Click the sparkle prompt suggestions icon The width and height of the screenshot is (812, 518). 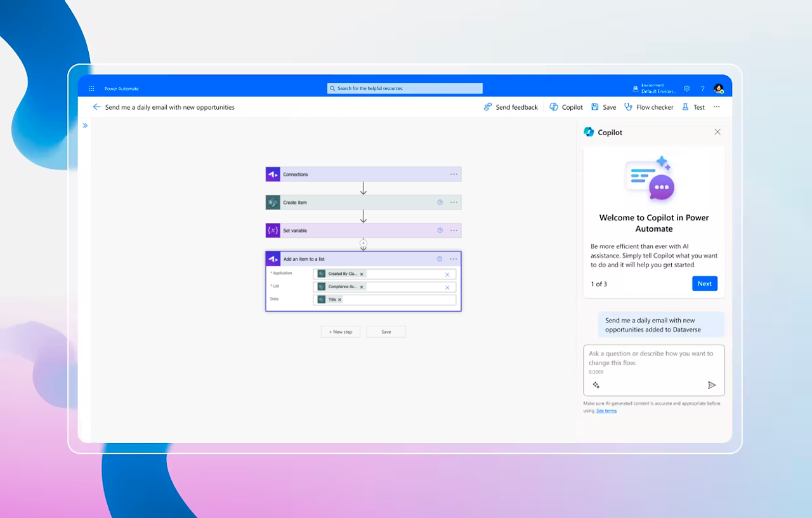(x=596, y=385)
